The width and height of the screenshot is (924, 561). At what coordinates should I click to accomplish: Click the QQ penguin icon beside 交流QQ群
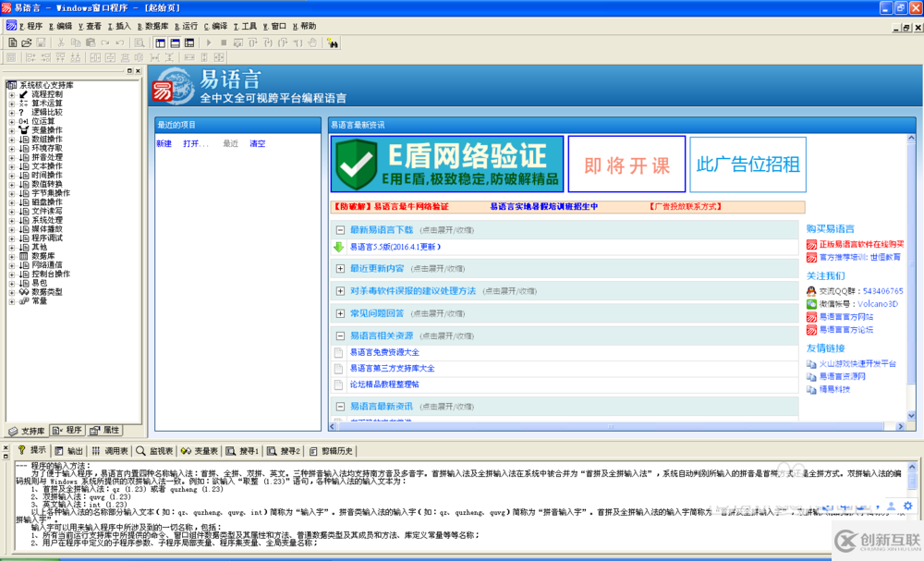[811, 291]
